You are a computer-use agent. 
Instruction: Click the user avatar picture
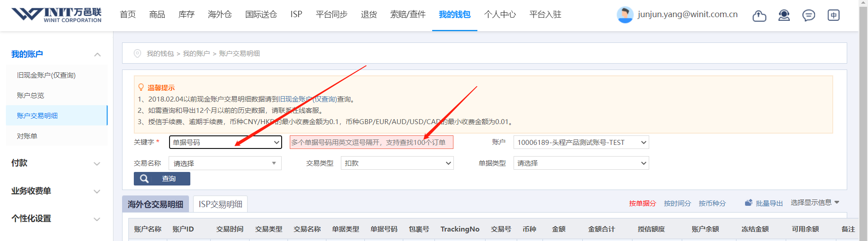point(625,15)
